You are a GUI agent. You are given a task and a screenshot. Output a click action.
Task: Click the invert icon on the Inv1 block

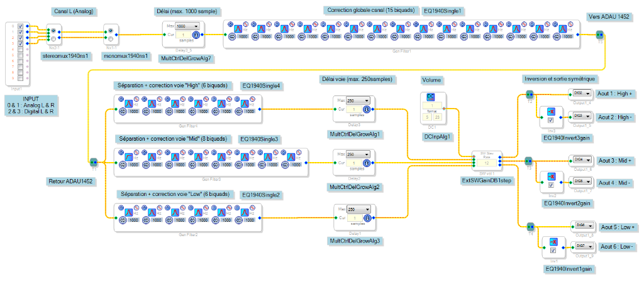click(x=553, y=242)
